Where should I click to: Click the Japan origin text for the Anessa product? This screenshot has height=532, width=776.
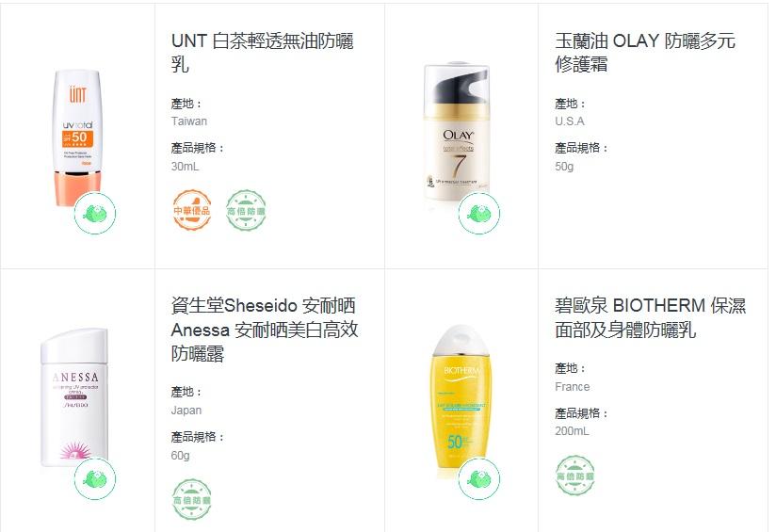tap(186, 411)
